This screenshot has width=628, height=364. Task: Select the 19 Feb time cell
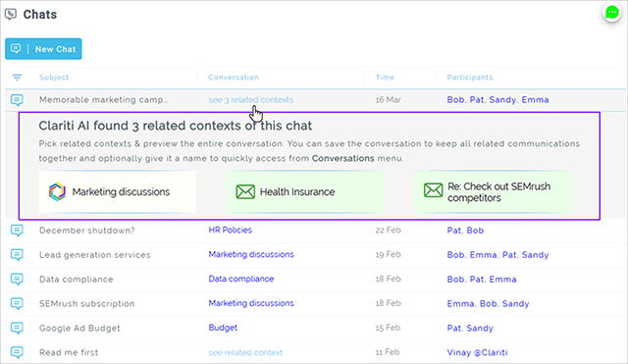click(x=389, y=254)
